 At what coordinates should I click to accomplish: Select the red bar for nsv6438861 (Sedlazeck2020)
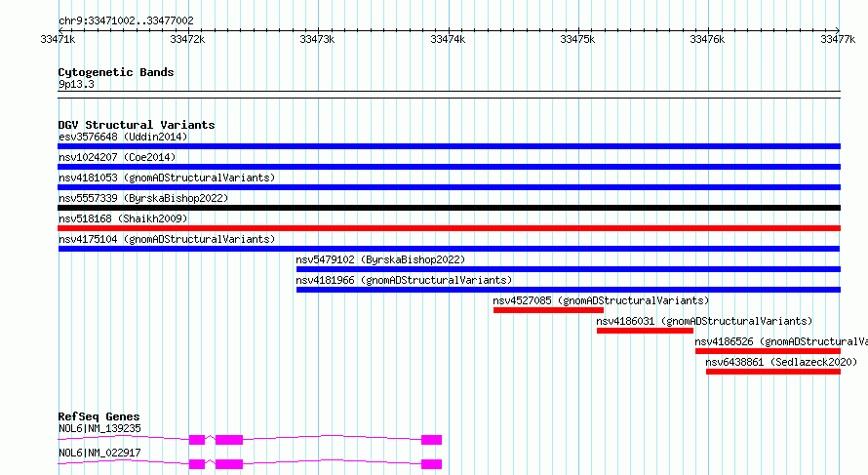pyautogui.click(x=773, y=372)
